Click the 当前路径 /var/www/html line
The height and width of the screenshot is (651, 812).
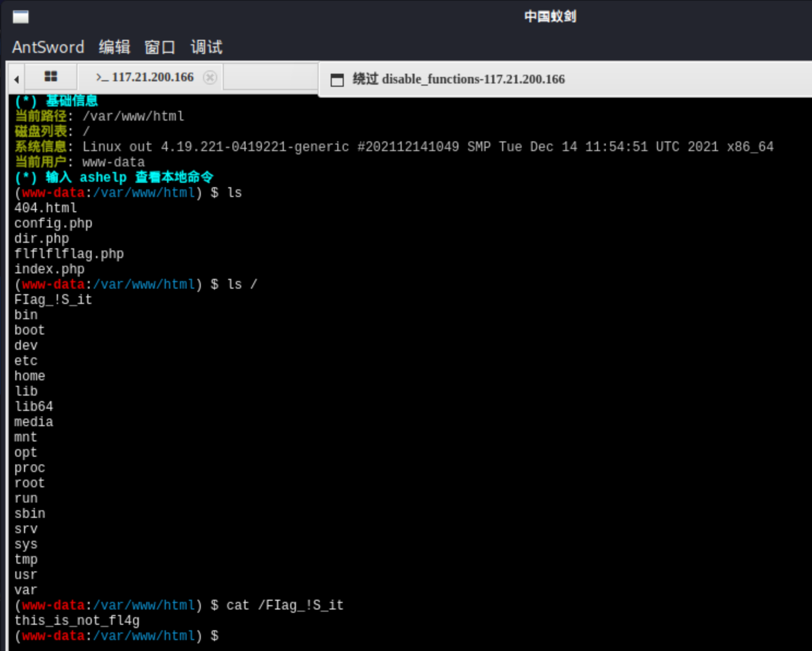tap(99, 116)
